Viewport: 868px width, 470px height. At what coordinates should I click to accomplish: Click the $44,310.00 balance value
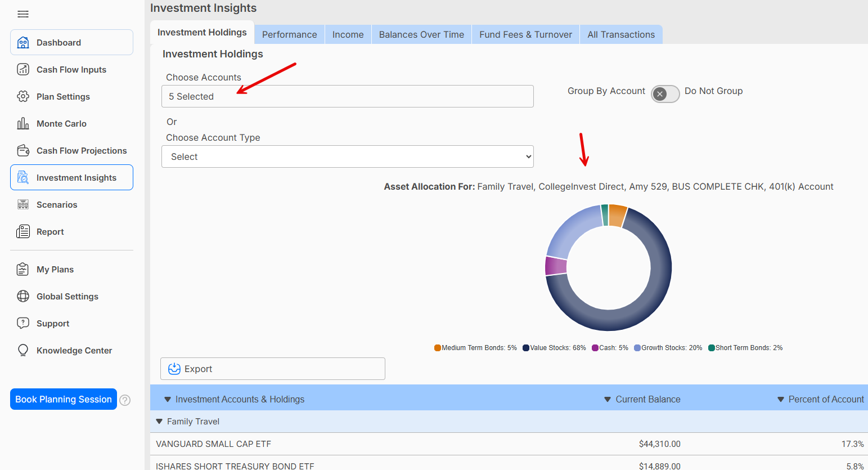click(x=660, y=444)
